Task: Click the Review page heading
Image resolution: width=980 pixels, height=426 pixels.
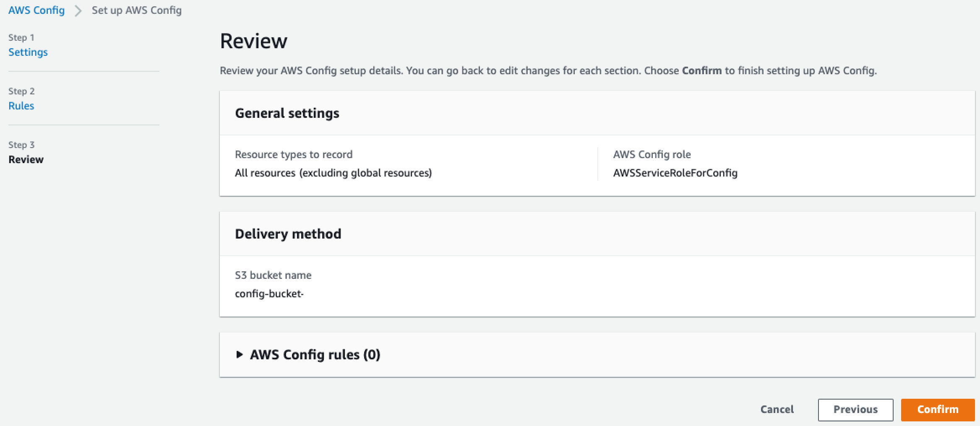Action: pyautogui.click(x=254, y=41)
